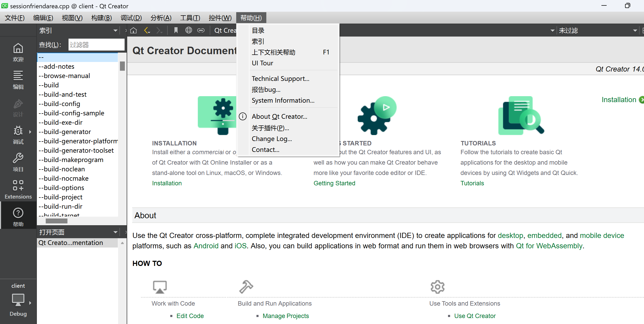Open the 未过滤 filter dropdown

(635, 31)
